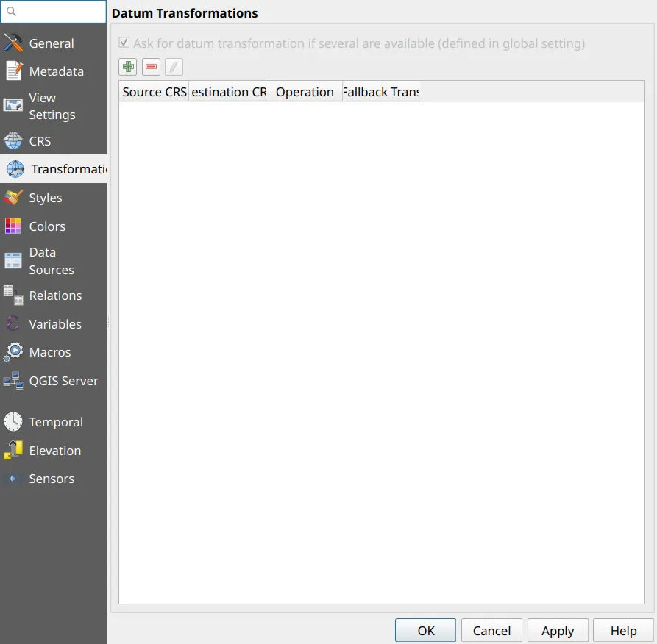Select the Transformations globe icon

tap(15, 169)
